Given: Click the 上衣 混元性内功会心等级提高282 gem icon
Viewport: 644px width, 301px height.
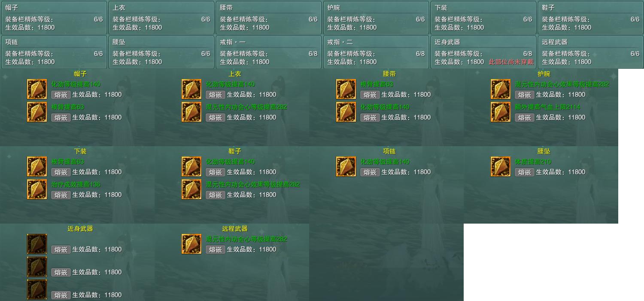Looking at the screenshot, I should click(x=191, y=112).
